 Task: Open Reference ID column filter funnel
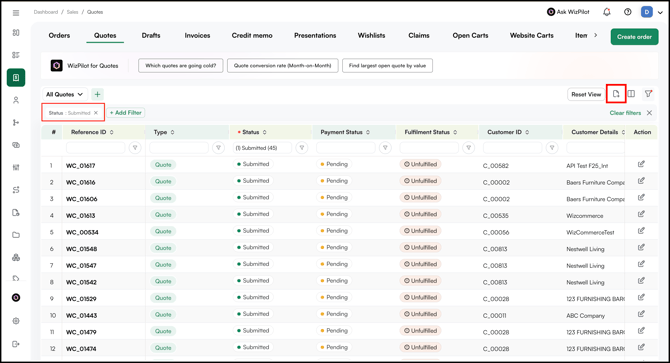pos(135,148)
